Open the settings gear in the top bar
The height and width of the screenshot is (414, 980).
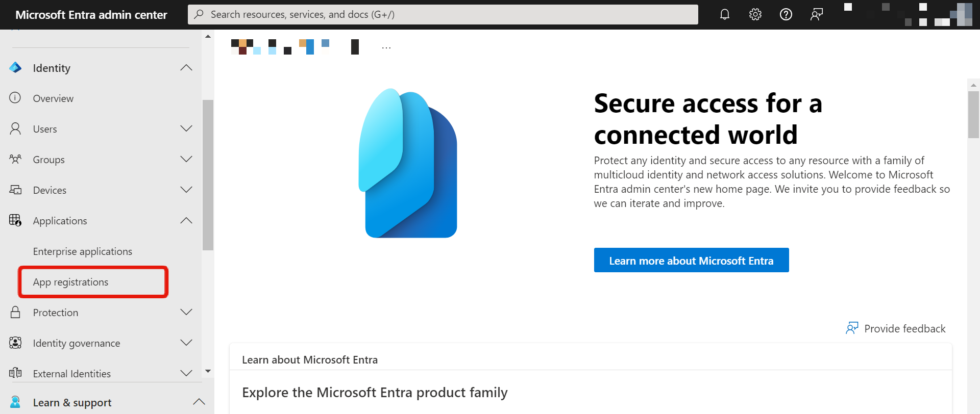coord(755,14)
